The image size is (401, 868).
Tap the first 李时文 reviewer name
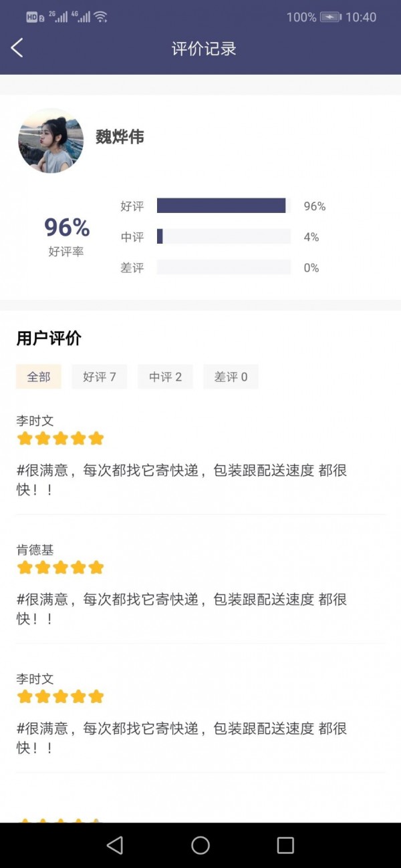(x=35, y=421)
